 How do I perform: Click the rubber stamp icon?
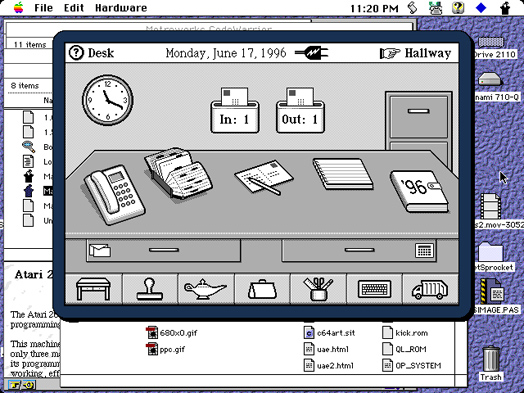(150, 289)
